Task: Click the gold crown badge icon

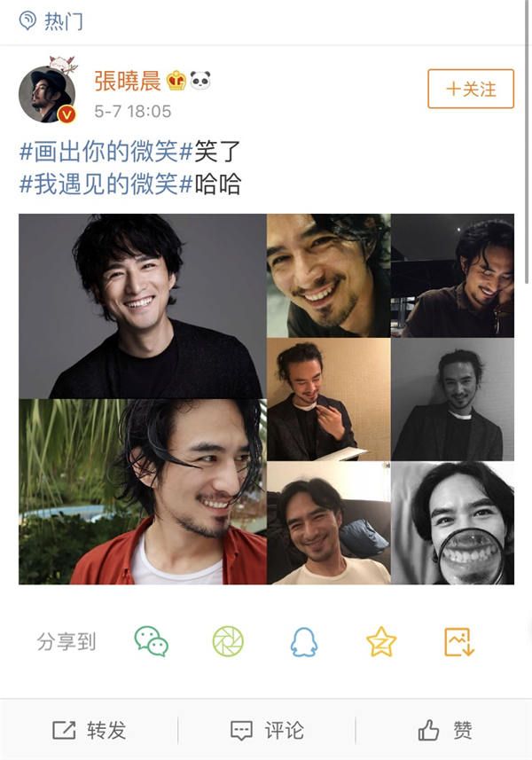Action: tap(176, 81)
